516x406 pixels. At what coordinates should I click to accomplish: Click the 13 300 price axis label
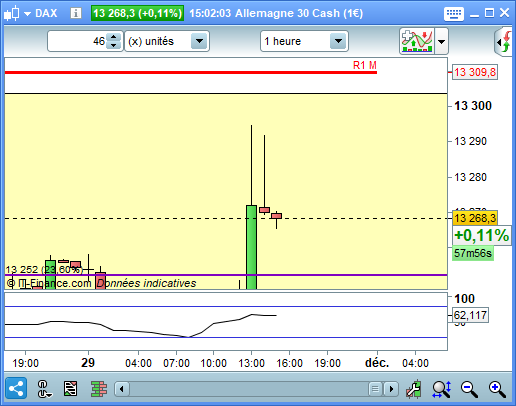coord(473,106)
